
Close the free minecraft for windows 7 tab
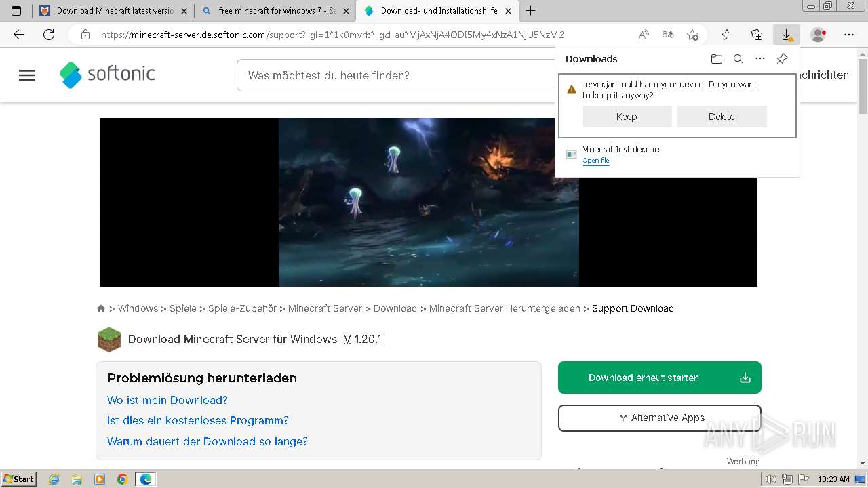[x=346, y=11]
